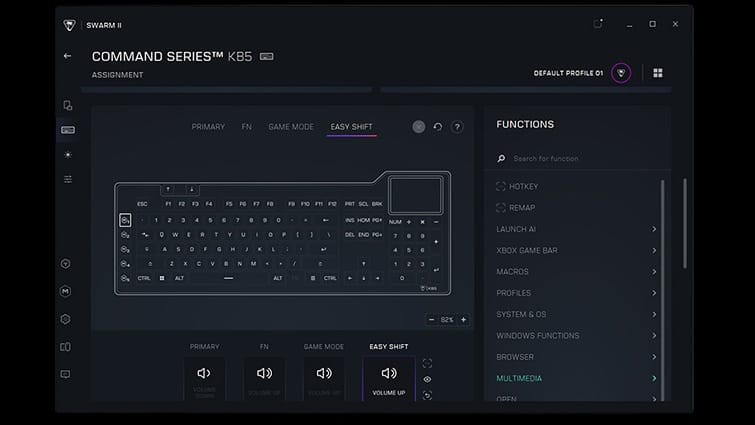The height and width of the screenshot is (425, 755).
Task: Expand the PROFILES category
Action: pyautogui.click(x=577, y=293)
